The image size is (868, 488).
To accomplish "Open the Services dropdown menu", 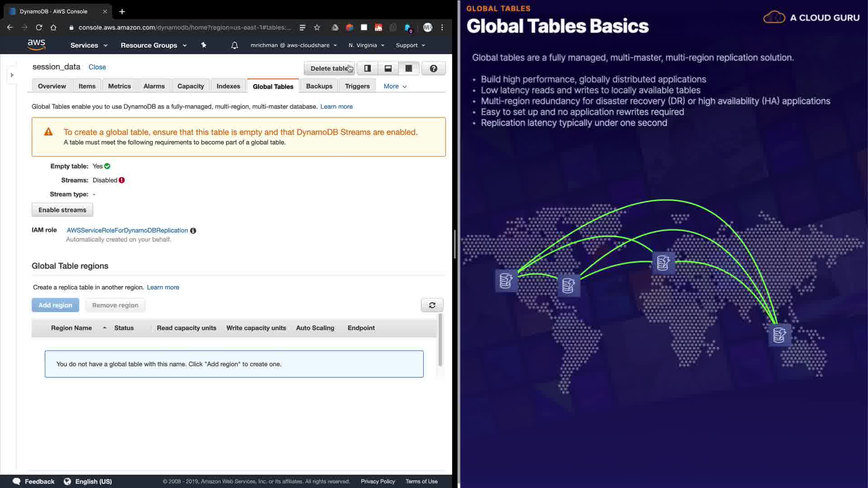I will [89, 45].
